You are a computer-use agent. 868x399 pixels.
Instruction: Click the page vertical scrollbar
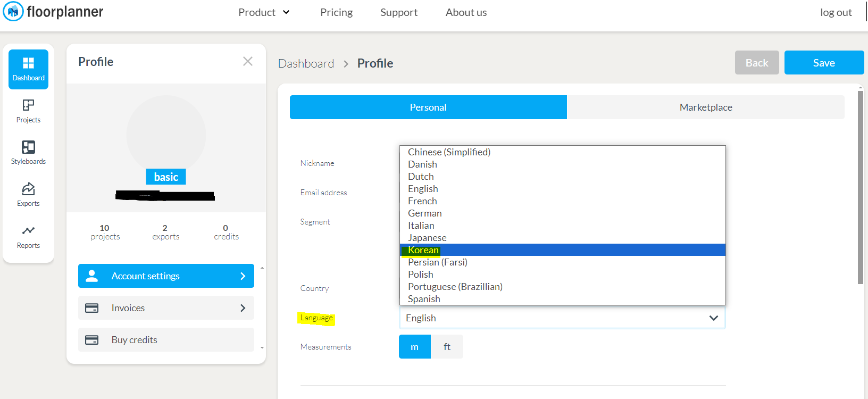point(861,187)
